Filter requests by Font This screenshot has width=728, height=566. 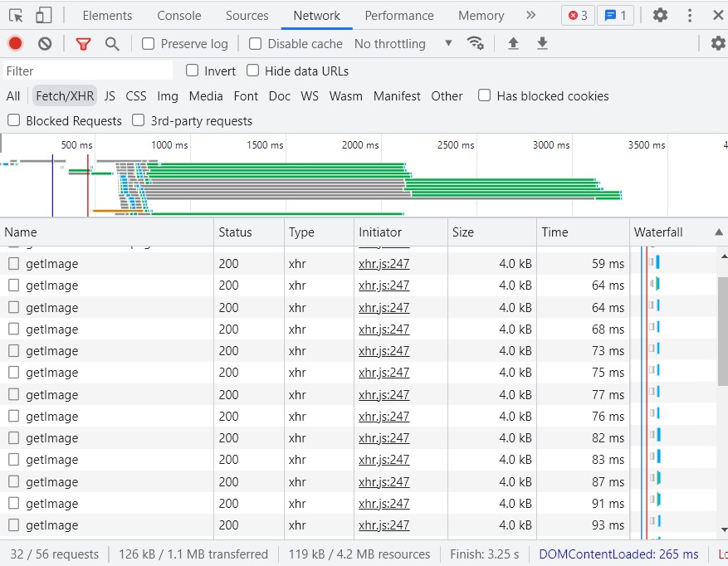click(246, 96)
